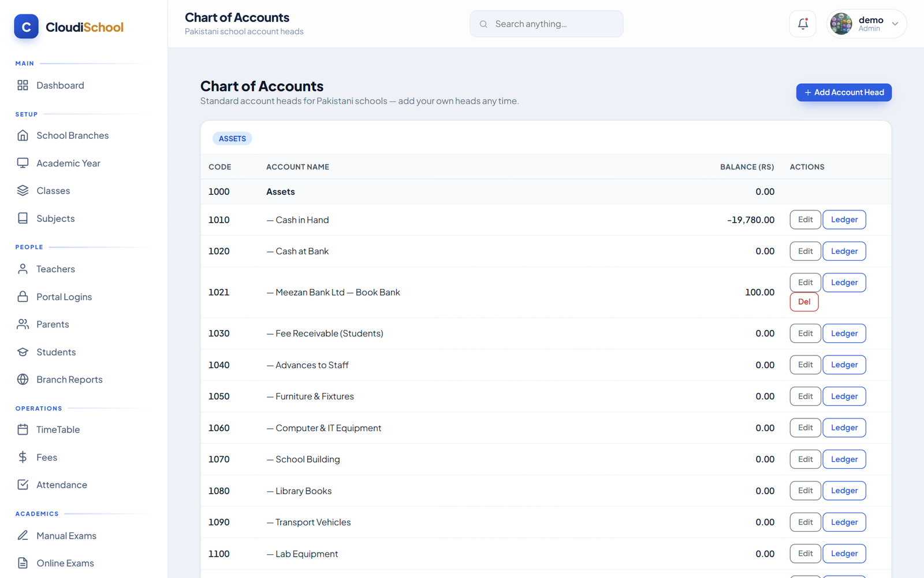924x578 pixels.
Task: Open Ledger for Meezan Bank Ltd
Action: (x=844, y=283)
